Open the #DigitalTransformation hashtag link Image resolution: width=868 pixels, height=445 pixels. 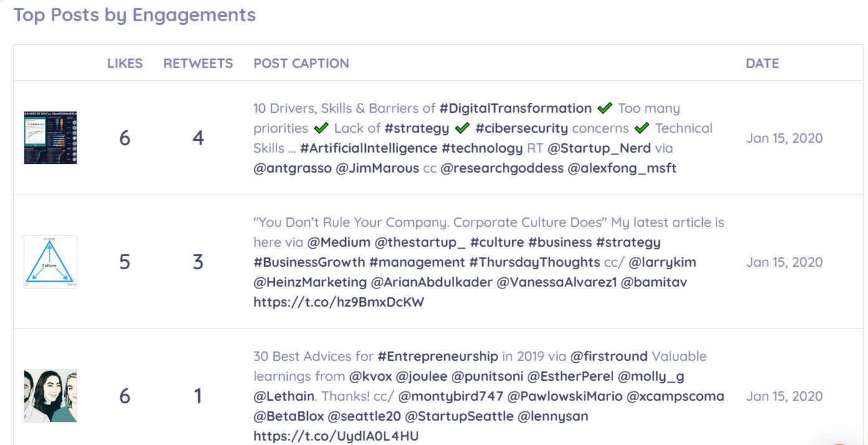click(x=515, y=108)
